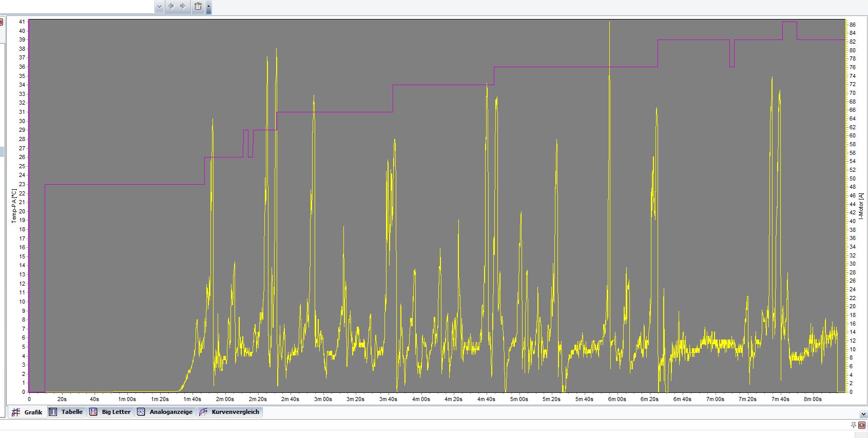The height and width of the screenshot is (438, 868).
Task: Click the forward arrow in the toolbar
Action: pyautogui.click(x=183, y=7)
